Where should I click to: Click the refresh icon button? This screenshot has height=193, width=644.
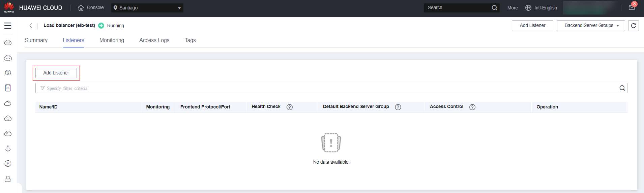click(633, 26)
